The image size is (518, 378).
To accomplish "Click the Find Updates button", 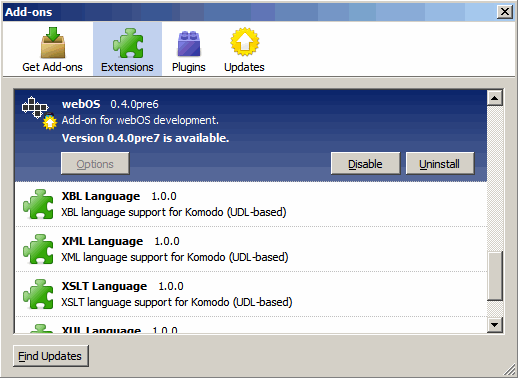I will point(51,356).
